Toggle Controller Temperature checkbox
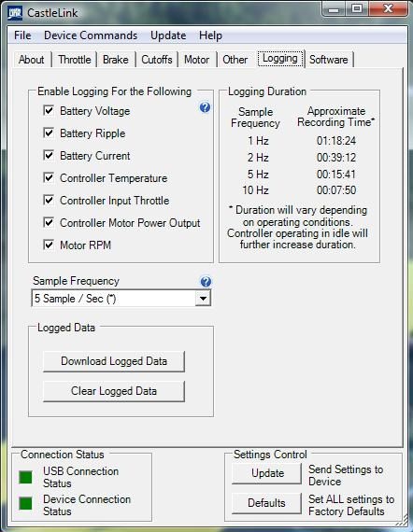 click(x=49, y=177)
